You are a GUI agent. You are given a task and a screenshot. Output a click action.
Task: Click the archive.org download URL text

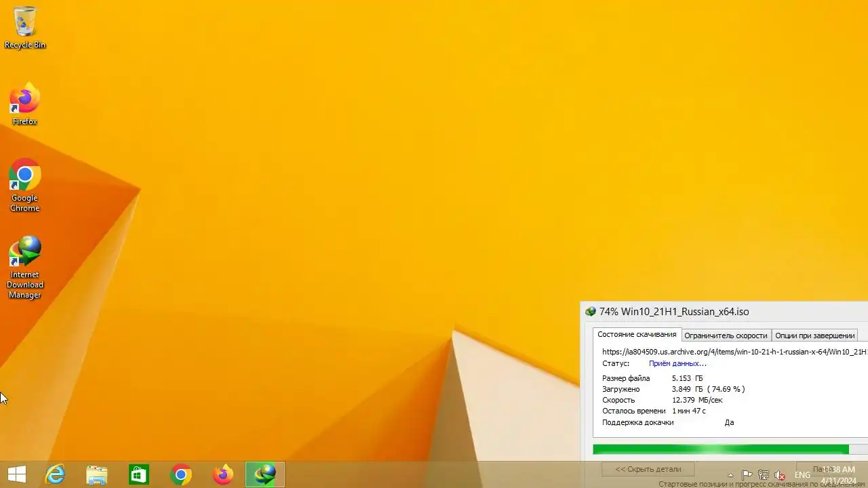(735, 352)
